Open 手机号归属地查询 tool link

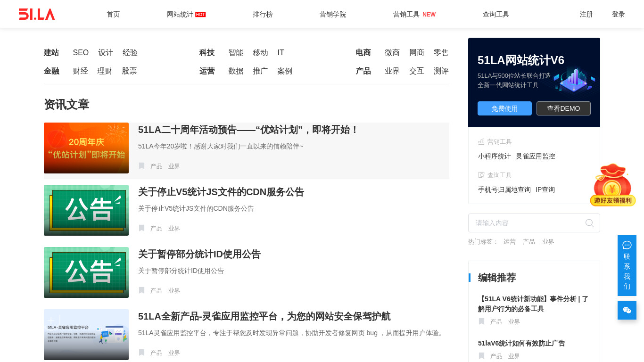[x=504, y=189]
